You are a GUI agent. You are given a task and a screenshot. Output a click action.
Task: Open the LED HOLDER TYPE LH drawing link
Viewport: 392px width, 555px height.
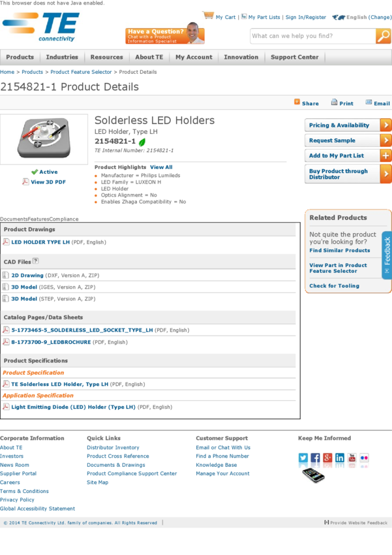[40, 242]
